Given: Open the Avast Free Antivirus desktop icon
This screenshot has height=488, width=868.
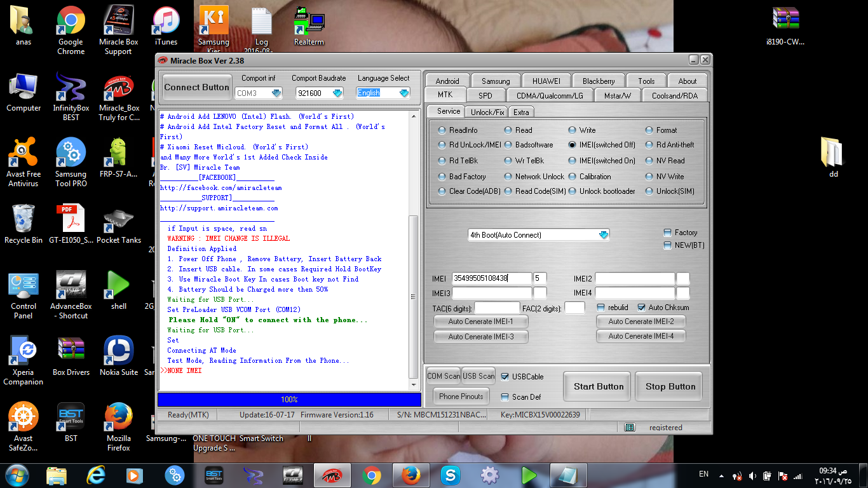Looking at the screenshot, I should coord(24,162).
